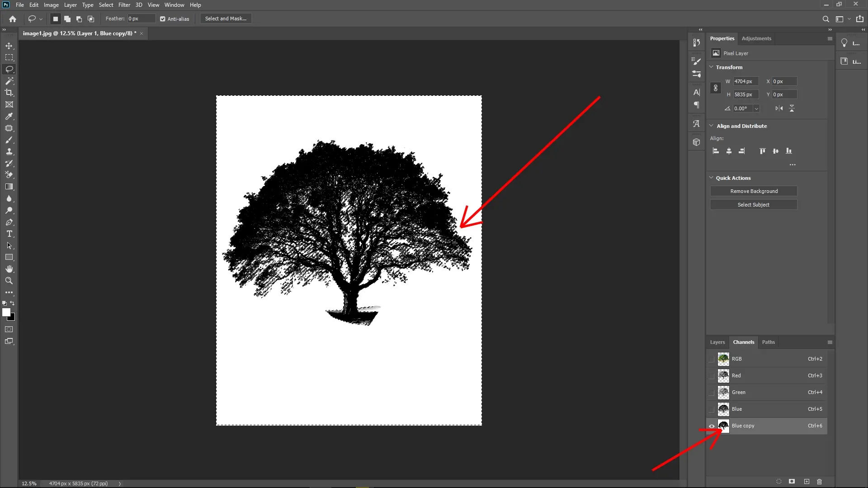Open the search icon in options bar
This screenshot has height=488, width=868.
click(x=826, y=19)
